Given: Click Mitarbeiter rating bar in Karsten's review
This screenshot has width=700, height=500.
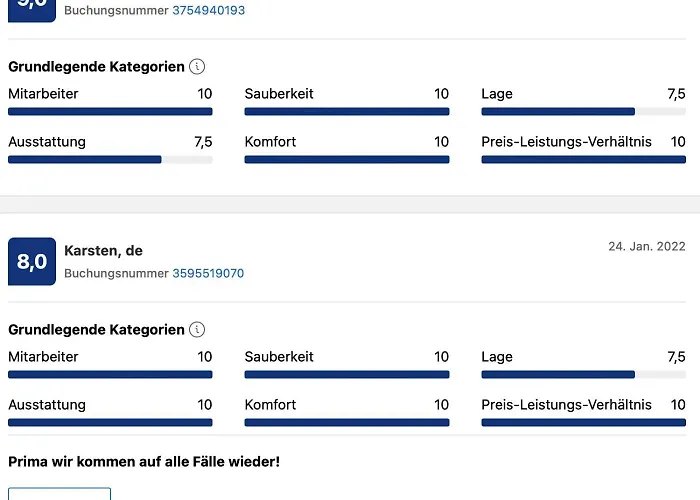Looking at the screenshot, I should (x=110, y=375).
